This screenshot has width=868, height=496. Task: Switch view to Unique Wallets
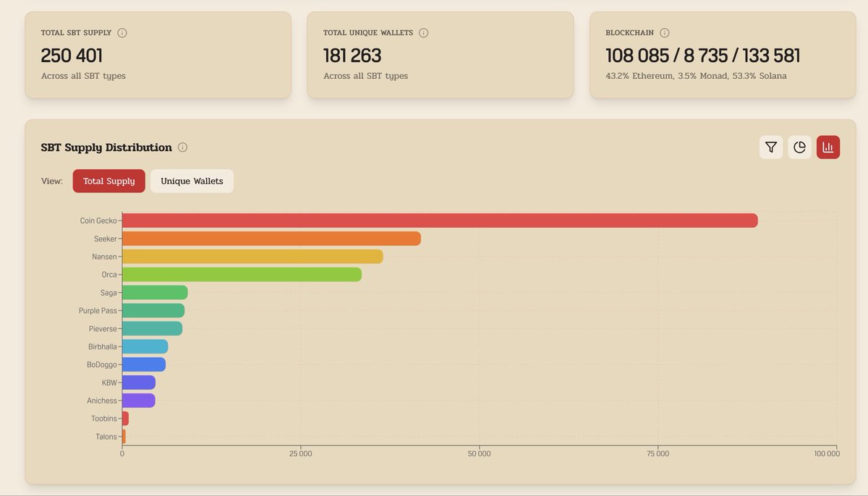(x=192, y=181)
